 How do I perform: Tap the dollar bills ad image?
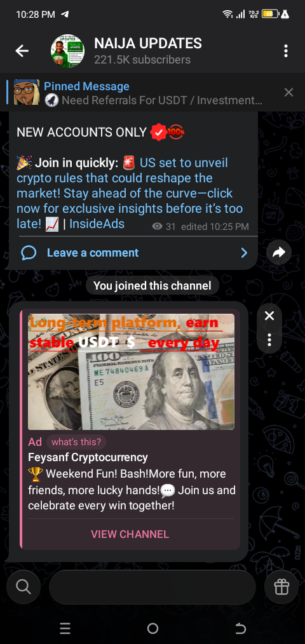131,372
